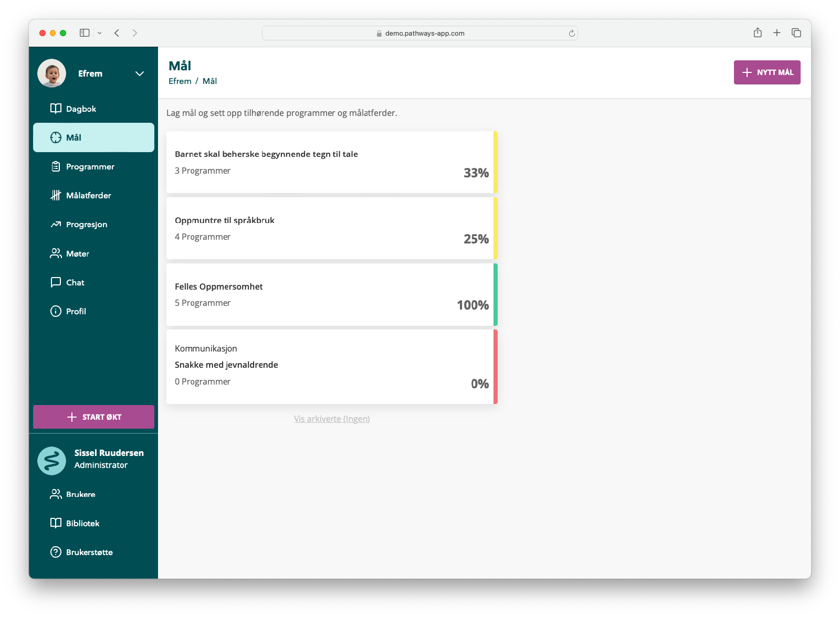Image resolution: width=840 pixels, height=617 pixels.
Task: Click the NYTT MÅL button
Action: pos(767,72)
